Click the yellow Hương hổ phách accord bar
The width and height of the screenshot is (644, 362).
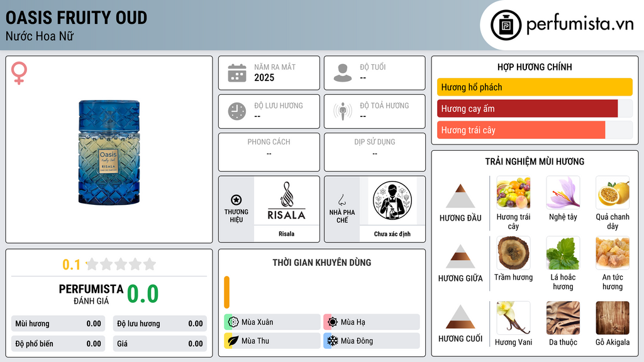click(x=535, y=87)
